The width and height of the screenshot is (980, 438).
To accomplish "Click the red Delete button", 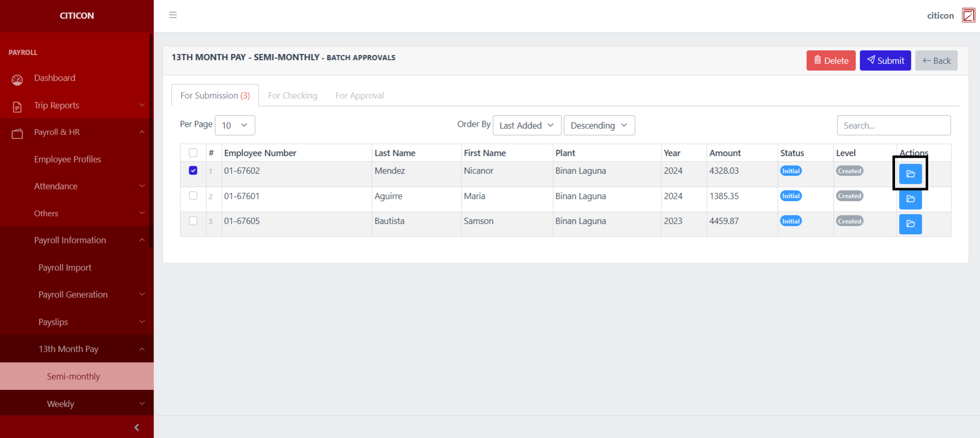I will (830, 61).
